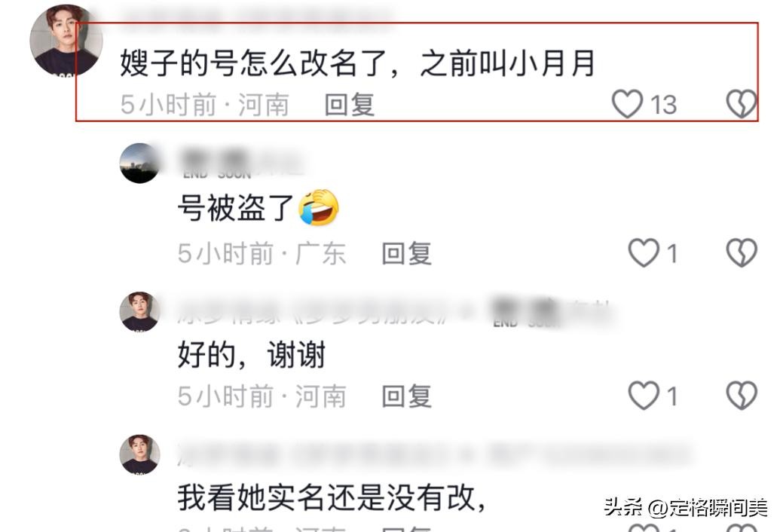Tap the laughing-crying emoji in reply

tap(318, 207)
